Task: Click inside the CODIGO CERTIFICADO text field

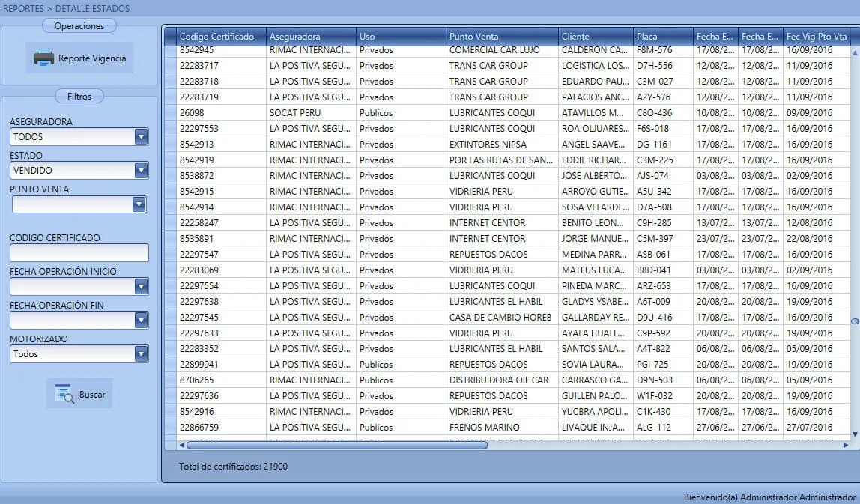Action: pos(79,252)
